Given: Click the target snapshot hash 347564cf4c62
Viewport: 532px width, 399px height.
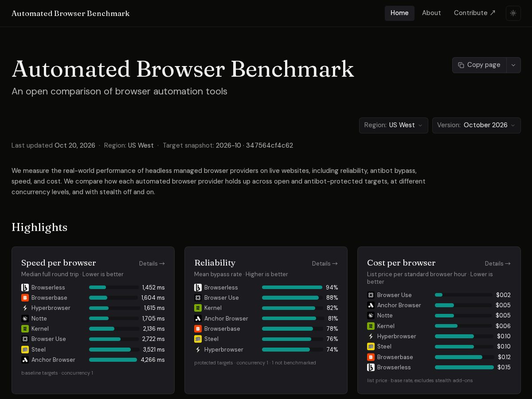Looking at the screenshot, I should click(270, 145).
